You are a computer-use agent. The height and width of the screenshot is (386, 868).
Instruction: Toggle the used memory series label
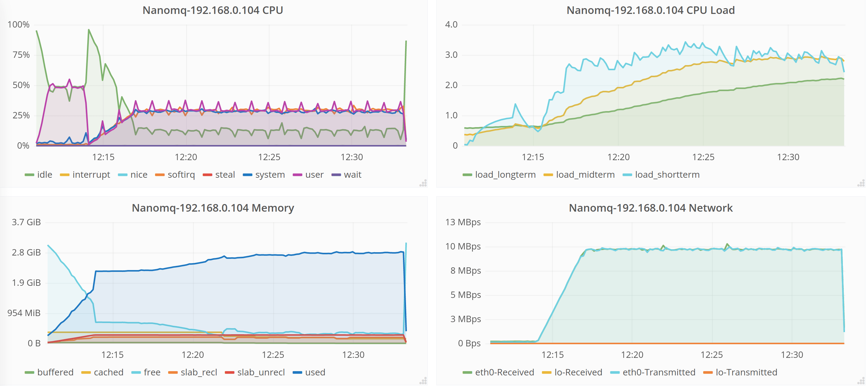pyautogui.click(x=315, y=372)
